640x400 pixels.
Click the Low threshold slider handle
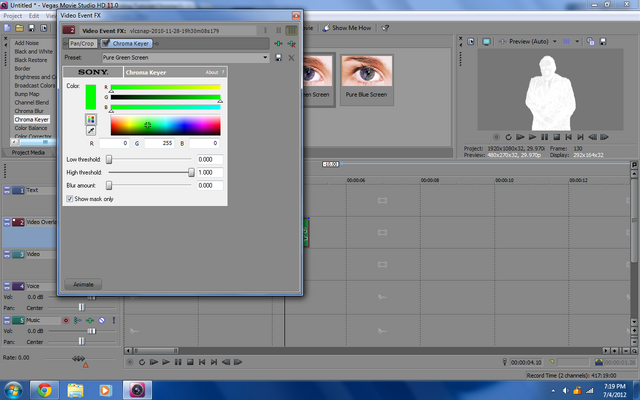pyautogui.click(x=109, y=159)
